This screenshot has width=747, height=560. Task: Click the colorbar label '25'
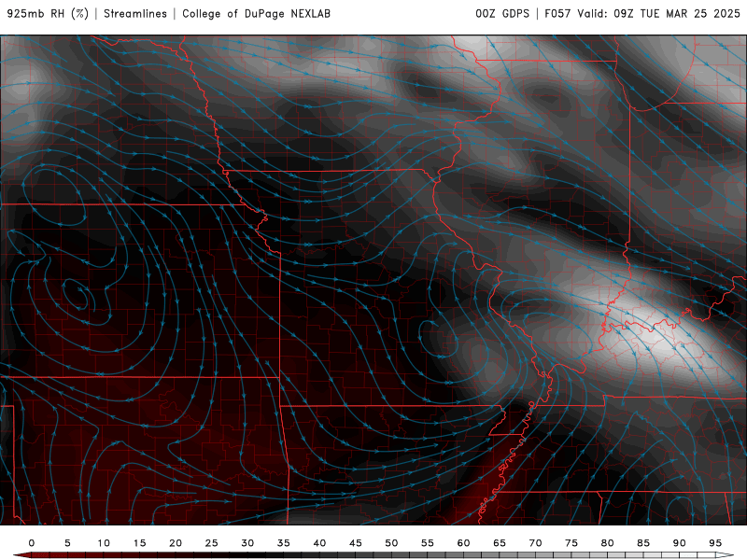(x=212, y=543)
